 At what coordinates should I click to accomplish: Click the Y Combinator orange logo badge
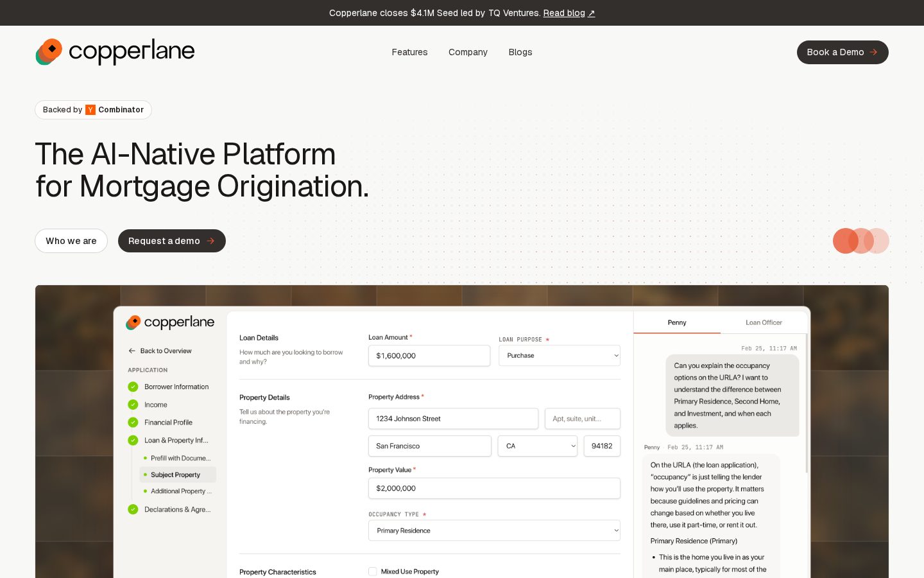[x=90, y=110]
